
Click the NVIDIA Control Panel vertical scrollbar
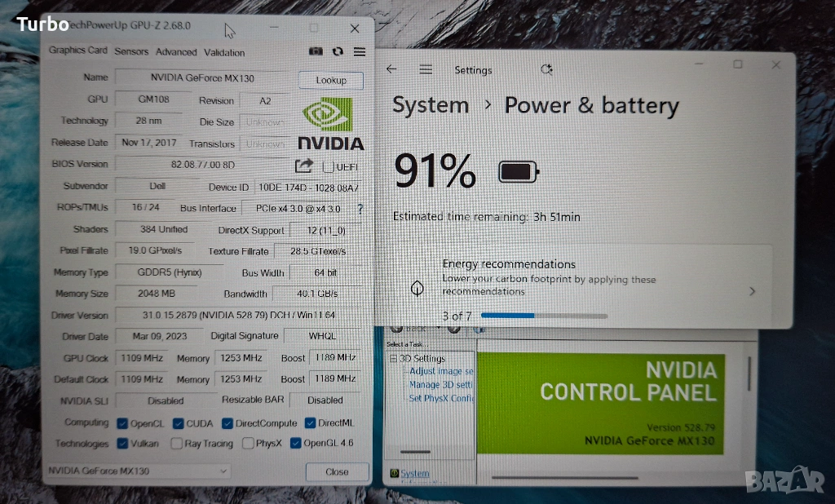pyautogui.click(x=749, y=374)
